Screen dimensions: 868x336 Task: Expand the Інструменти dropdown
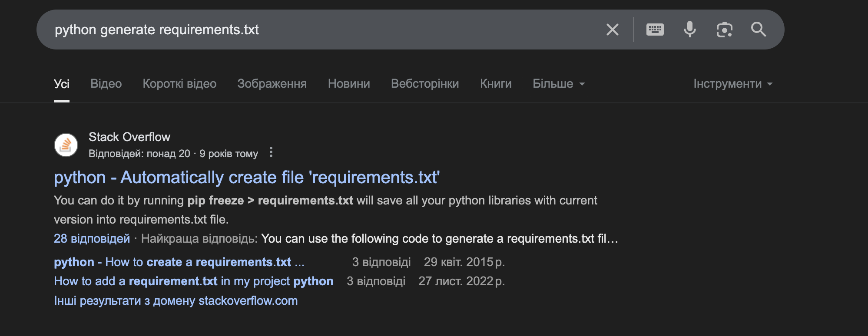click(733, 84)
